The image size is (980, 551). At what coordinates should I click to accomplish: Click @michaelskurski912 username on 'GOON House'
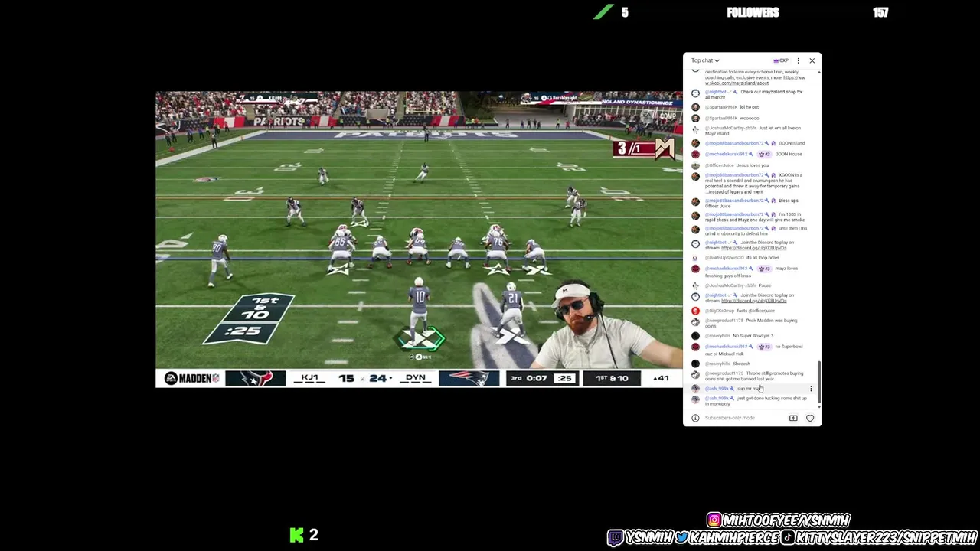click(726, 154)
